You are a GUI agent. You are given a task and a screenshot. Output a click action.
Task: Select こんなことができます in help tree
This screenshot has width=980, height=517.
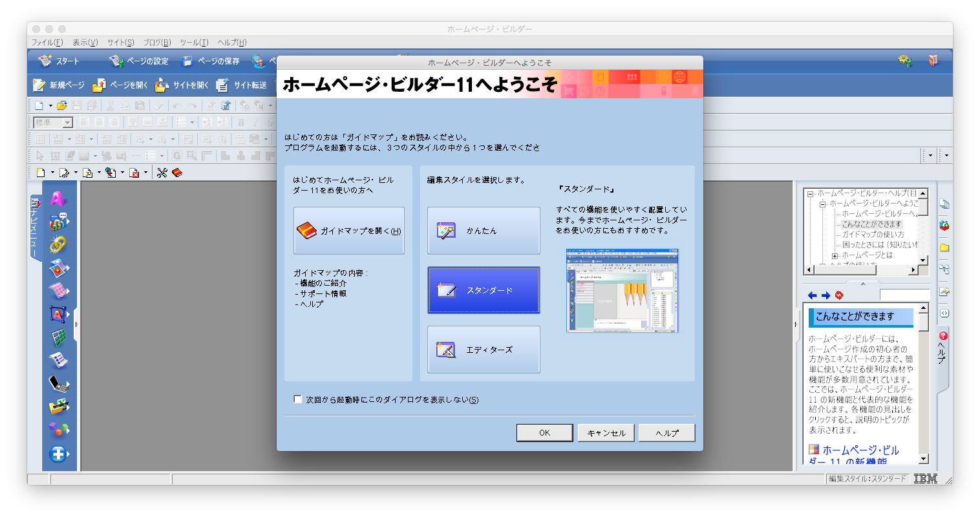[x=871, y=224]
